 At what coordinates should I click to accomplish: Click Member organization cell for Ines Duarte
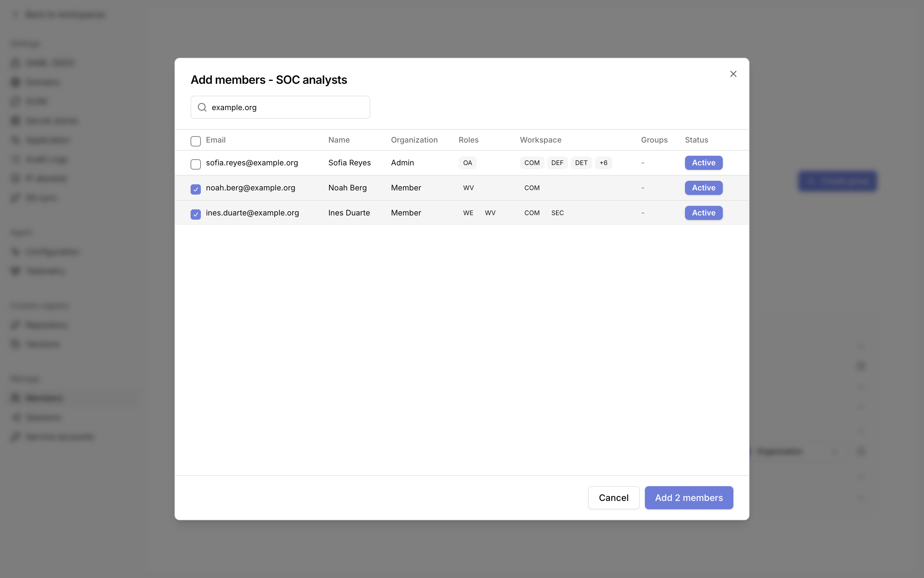(x=406, y=213)
